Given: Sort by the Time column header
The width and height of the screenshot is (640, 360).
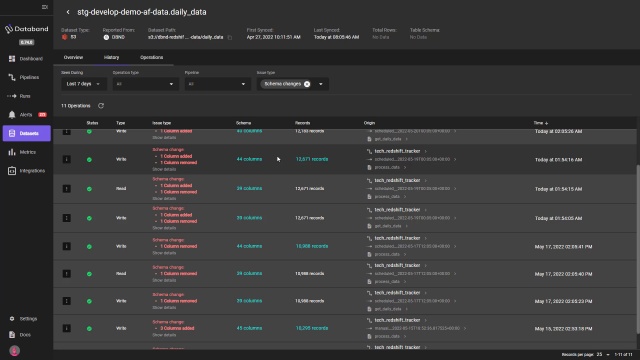Looking at the screenshot, I should click(x=541, y=123).
